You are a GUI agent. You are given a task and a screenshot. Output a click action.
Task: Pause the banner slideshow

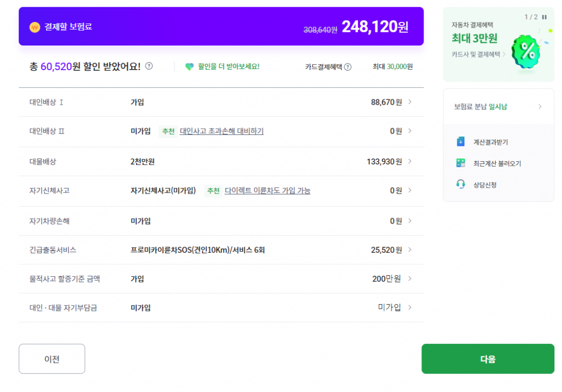coord(544,17)
